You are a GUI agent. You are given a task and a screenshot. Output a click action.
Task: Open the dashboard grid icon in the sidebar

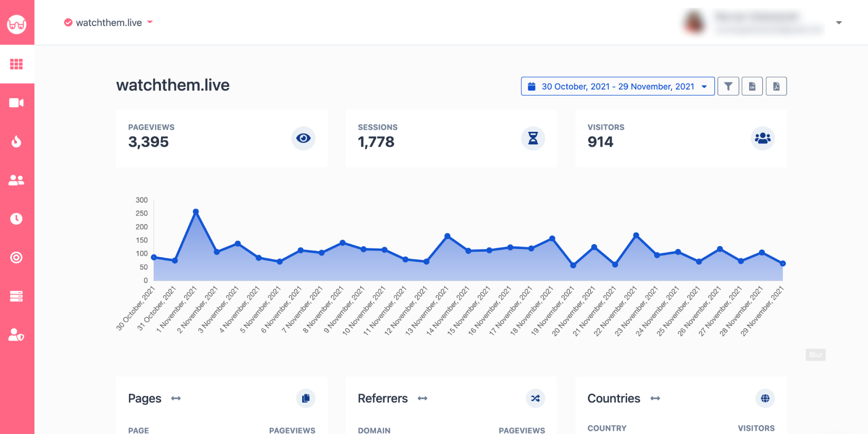click(x=17, y=64)
